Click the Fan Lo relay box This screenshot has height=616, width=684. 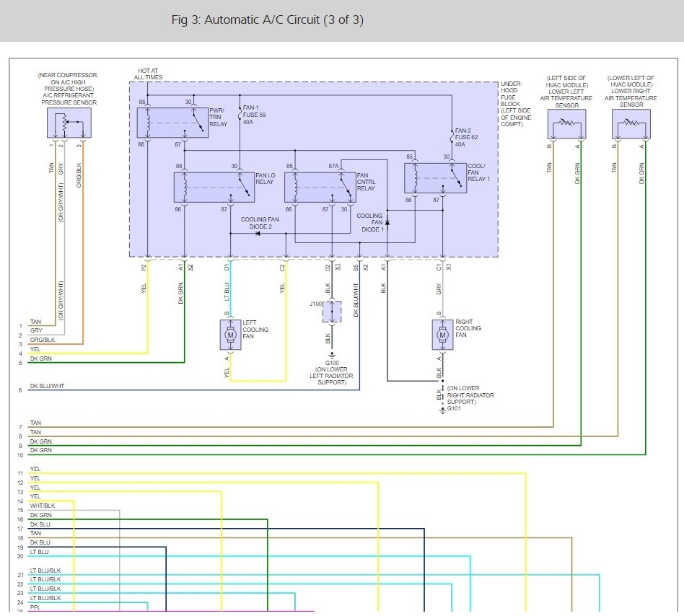coord(214,187)
